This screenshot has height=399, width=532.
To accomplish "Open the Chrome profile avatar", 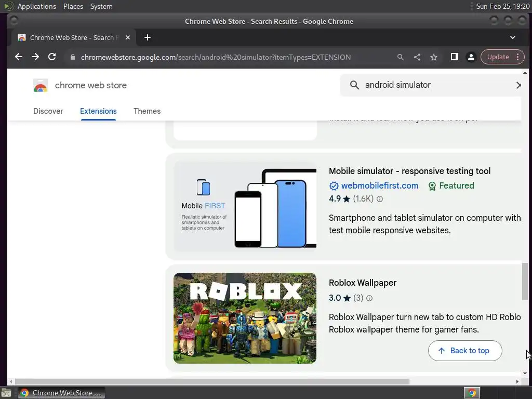I will (x=471, y=57).
